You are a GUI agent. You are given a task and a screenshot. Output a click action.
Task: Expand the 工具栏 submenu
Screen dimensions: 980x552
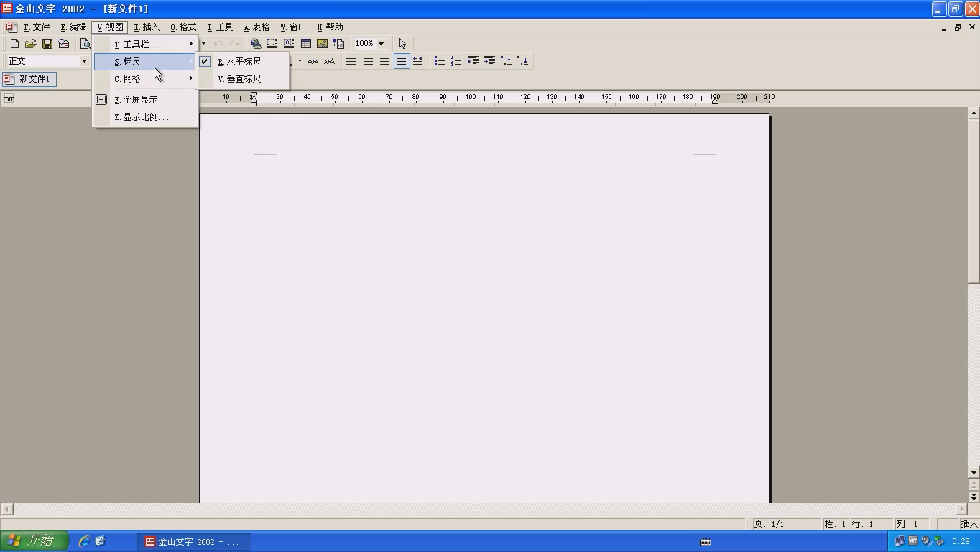(146, 45)
